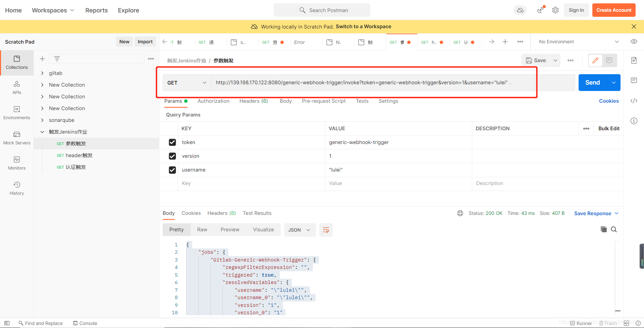Expand the giltab collection
The image size is (644, 328).
(x=42, y=73)
